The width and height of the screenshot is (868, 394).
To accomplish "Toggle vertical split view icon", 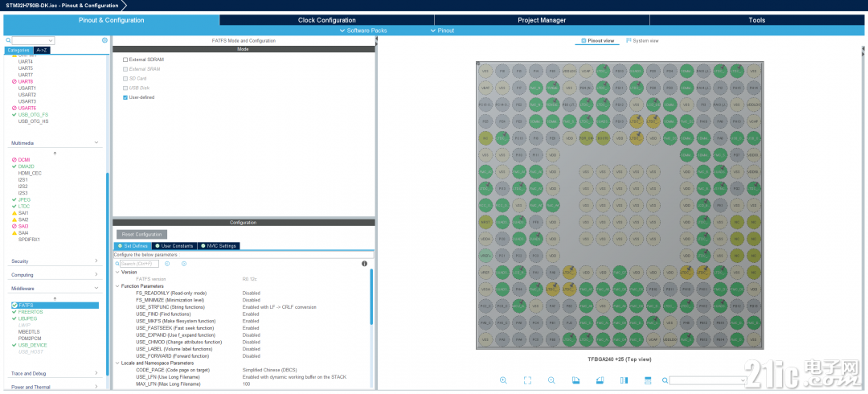I will coord(624,380).
